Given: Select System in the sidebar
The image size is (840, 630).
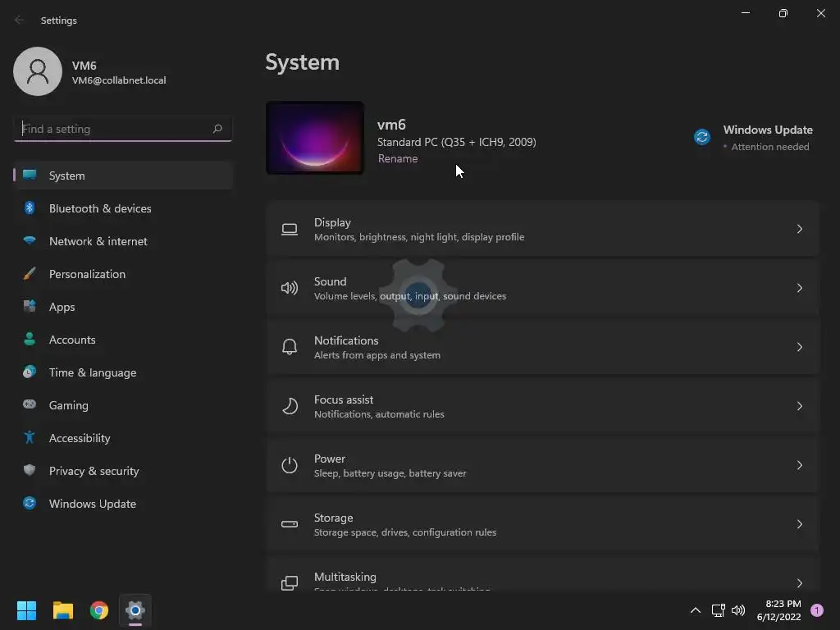Looking at the screenshot, I should [123, 176].
